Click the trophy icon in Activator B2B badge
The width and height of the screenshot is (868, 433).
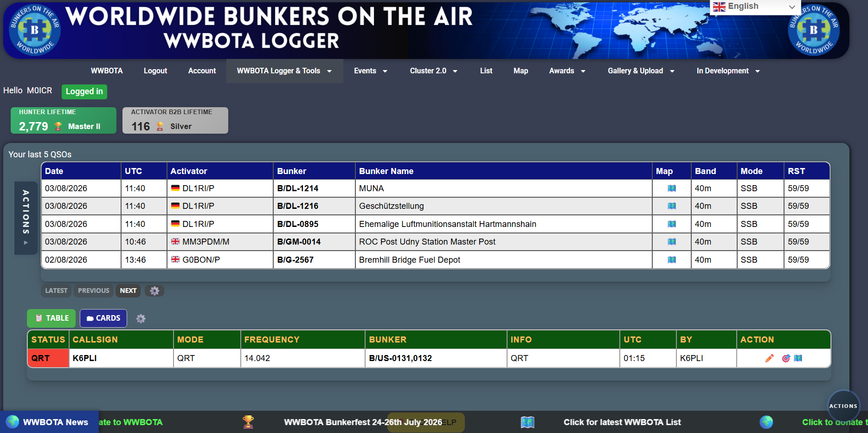point(160,126)
